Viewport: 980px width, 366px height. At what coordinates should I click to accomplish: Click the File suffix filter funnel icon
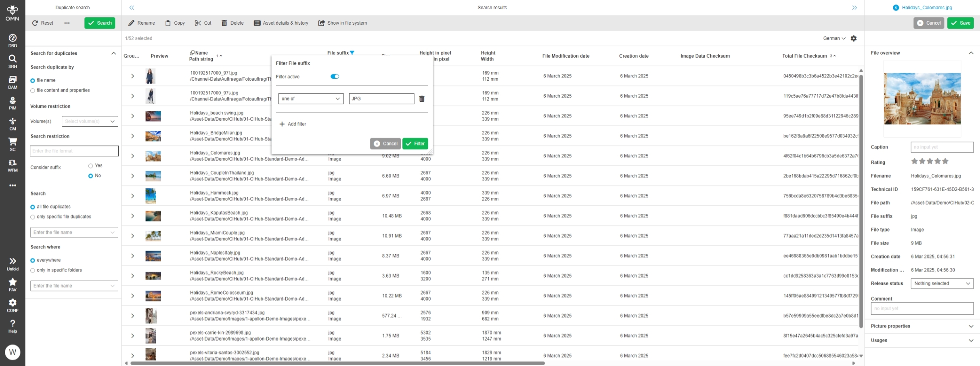(x=352, y=53)
